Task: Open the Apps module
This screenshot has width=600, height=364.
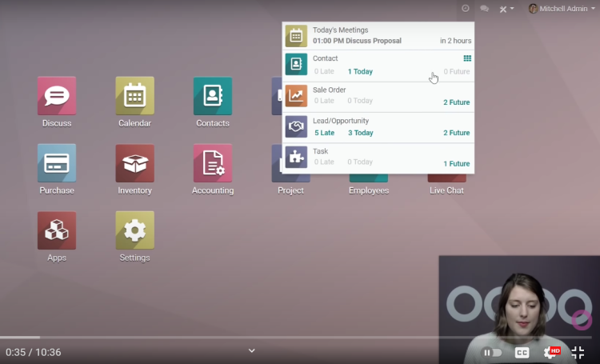Action: [57, 230]
